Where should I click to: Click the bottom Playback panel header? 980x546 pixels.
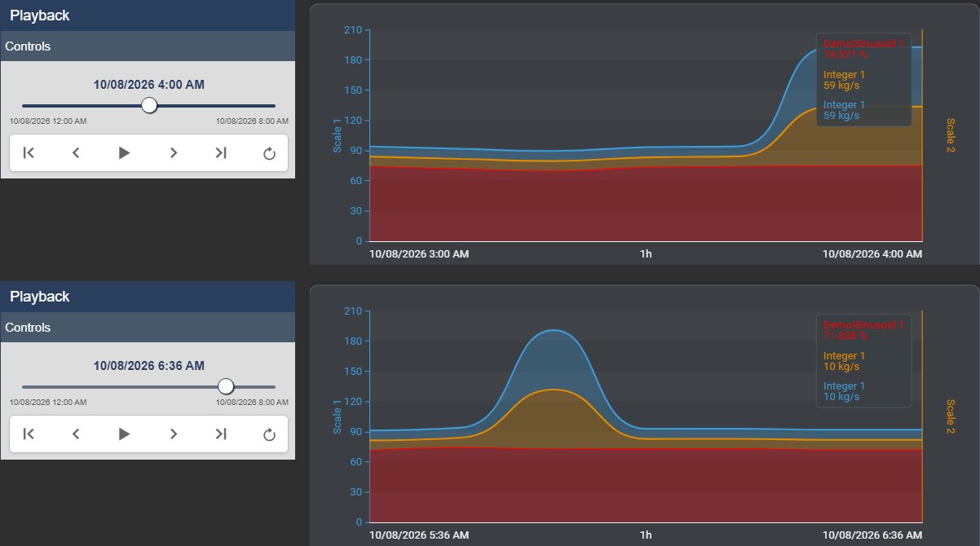coord(148,297)
